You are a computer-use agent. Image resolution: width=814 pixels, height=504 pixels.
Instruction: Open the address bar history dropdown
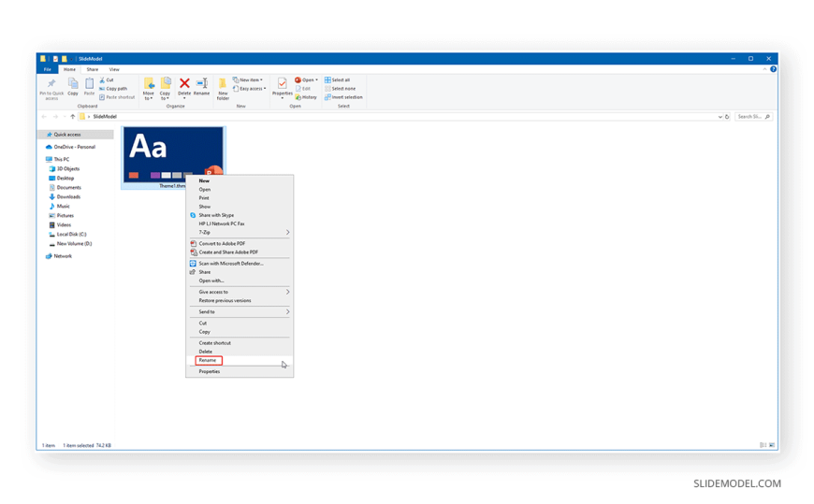(x=720, y=117)
